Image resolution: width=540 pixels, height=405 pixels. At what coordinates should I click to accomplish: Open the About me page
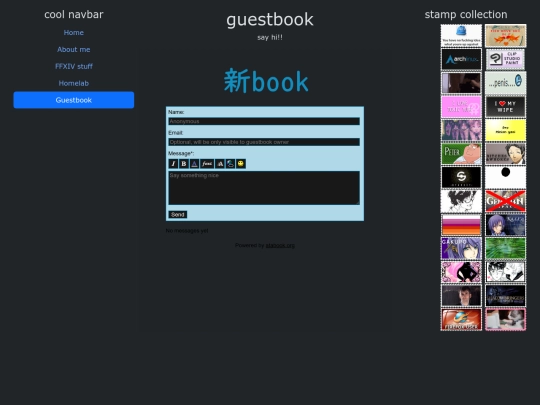(x=74, y=49)
